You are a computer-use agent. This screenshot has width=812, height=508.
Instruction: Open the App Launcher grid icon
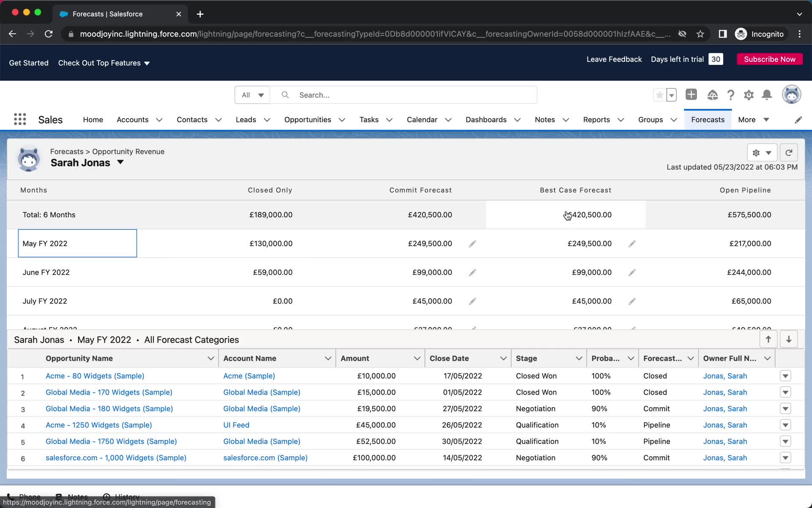pos(20,119)
